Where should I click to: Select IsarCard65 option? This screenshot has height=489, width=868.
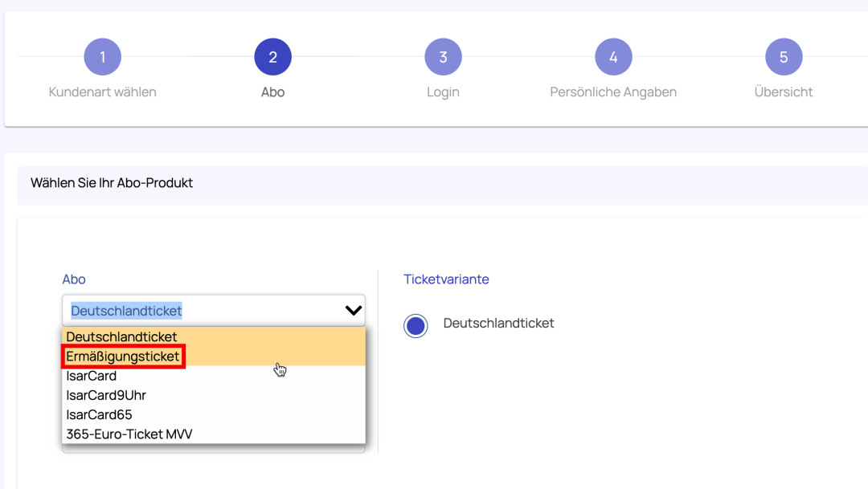click(214, 414)
